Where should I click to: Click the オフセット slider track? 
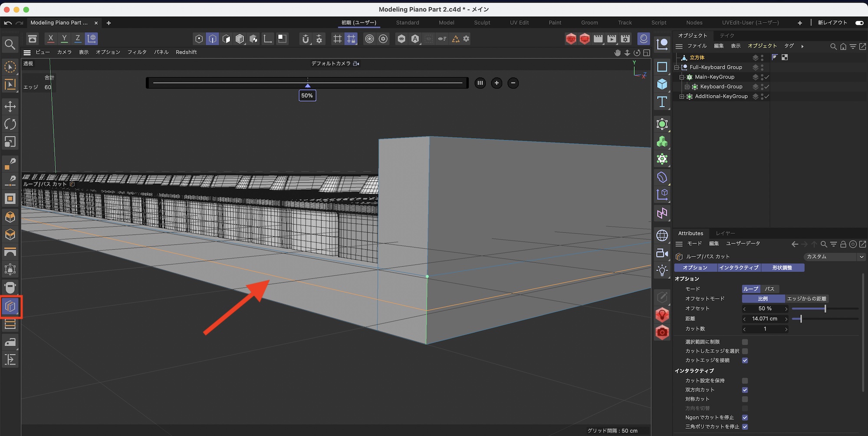point(825,309)
